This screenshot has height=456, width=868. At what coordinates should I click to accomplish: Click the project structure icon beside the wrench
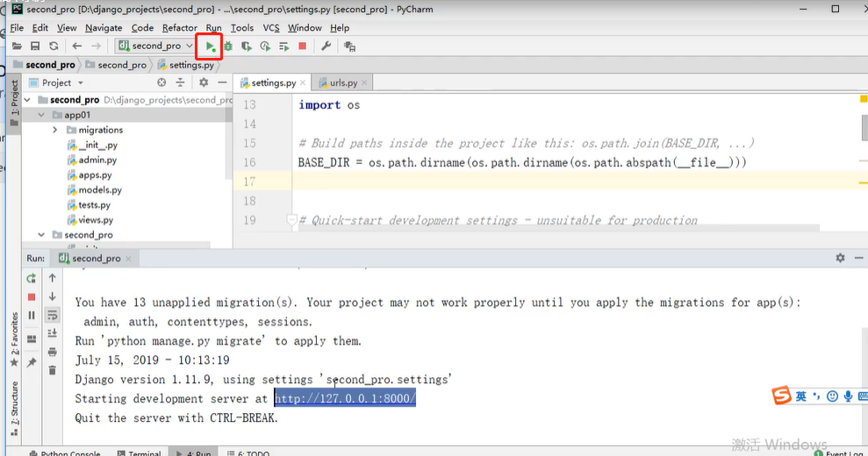[x=349, y=46]
